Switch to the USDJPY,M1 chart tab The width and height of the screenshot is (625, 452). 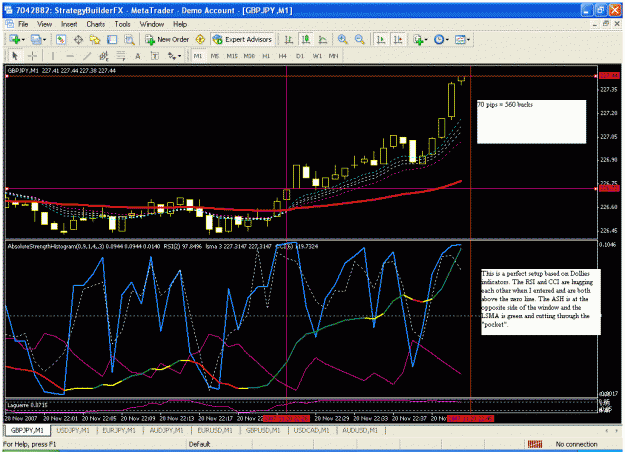(73, 430)
